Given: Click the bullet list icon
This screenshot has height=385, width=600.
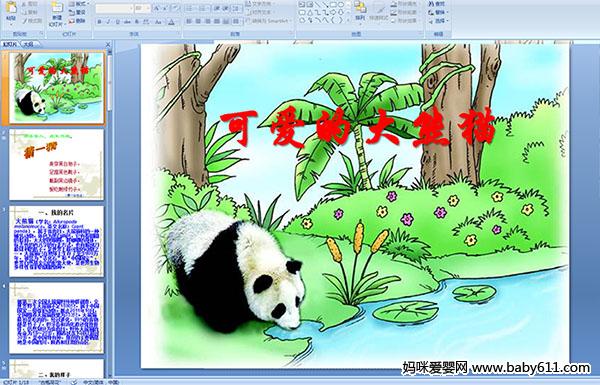Looking at the screenshot, I should click(x=189, y=8).
